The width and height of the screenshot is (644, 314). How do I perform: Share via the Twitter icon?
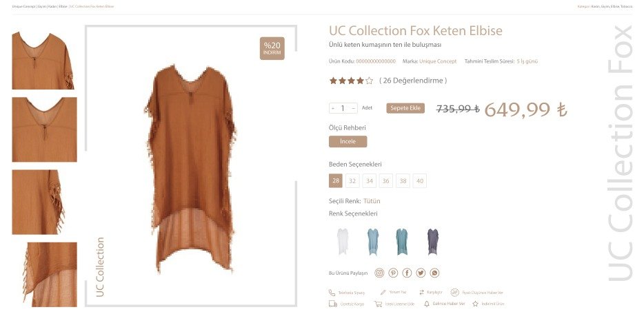pos(421,273)
